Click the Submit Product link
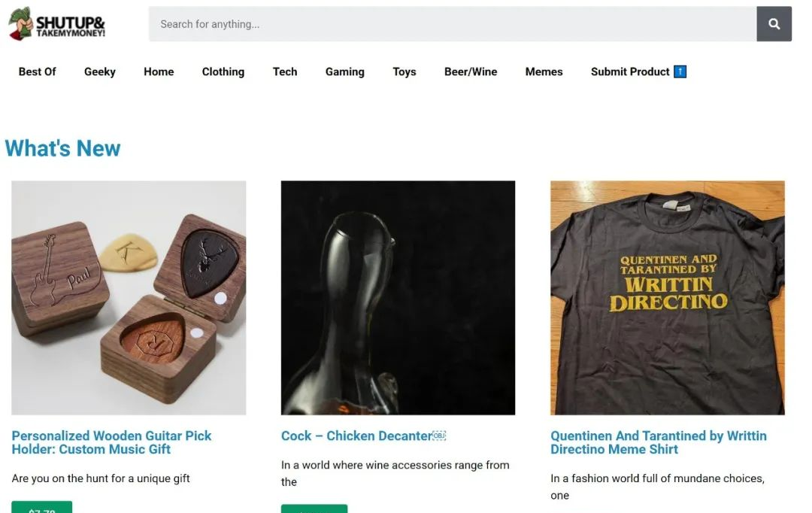This screenshot has width=812, height=513. 630,71
